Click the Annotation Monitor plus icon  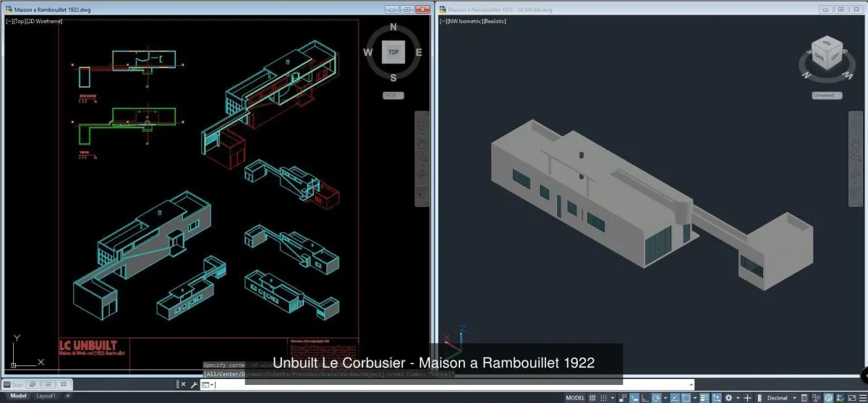pyautogui.click(x=747, y=397)
